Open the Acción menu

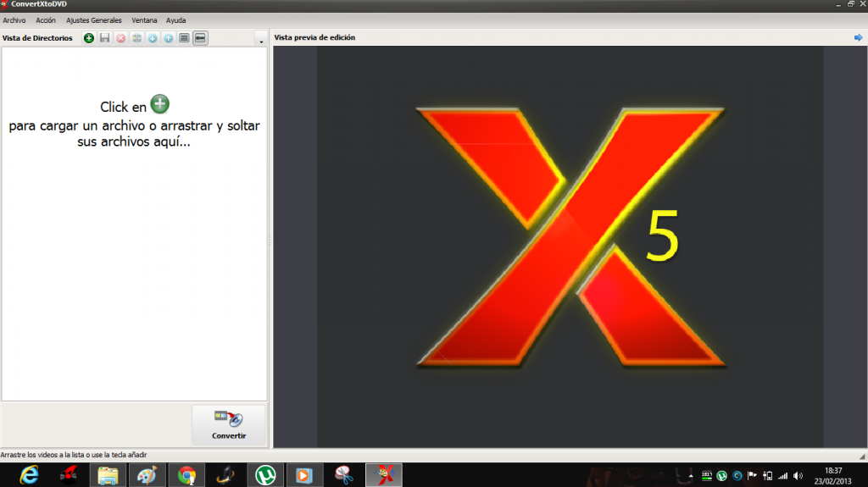46,20
